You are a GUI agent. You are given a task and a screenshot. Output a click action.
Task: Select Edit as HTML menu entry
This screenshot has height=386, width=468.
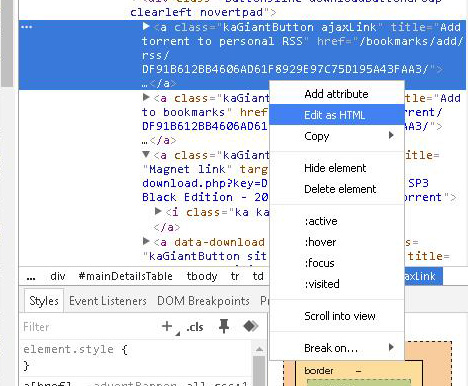coord(337,115)
